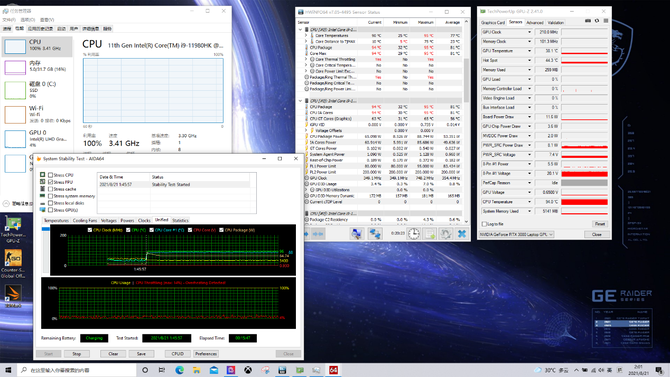Click the CPUID button in AIDA64
The height and width of the screenshot is (377, 670).
point(177,354)
